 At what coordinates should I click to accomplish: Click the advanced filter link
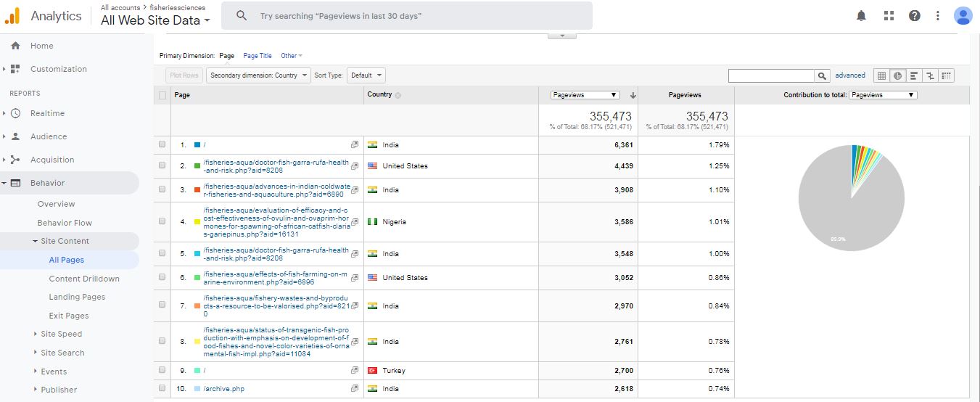click(849, 75)
